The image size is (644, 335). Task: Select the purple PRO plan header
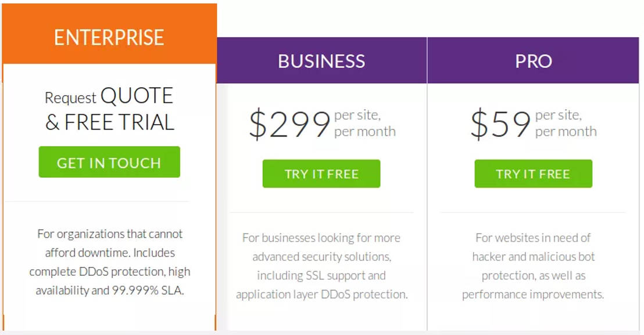coord(533,61)
